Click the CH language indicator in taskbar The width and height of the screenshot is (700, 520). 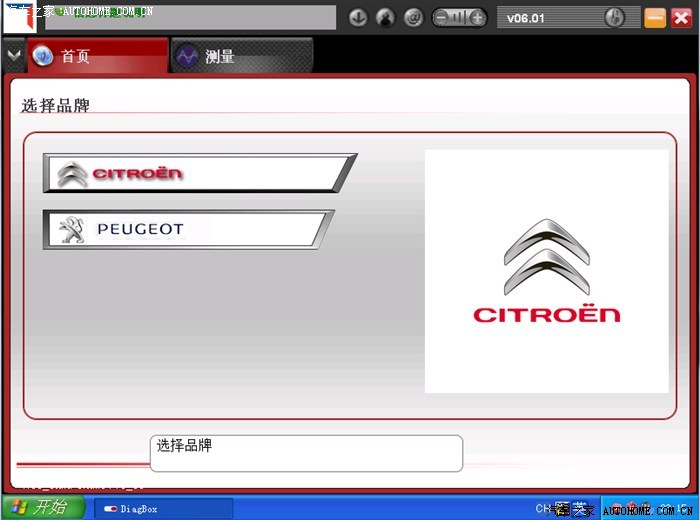coord(544,508)
